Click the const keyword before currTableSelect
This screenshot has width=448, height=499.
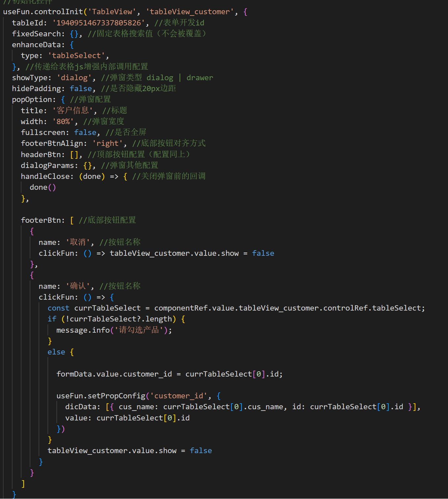click(58, 308)
